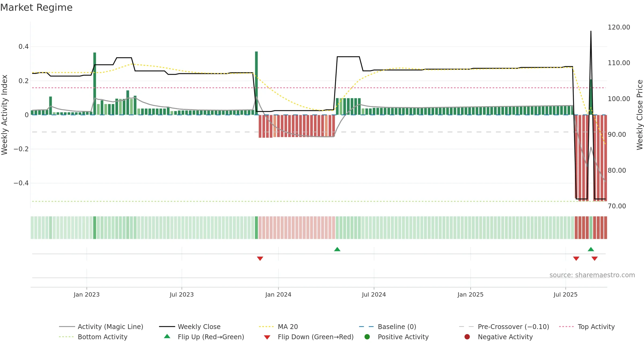
Task: Toggle the Flip Down (Green→Red) legend entry
Action: (309, 337)
